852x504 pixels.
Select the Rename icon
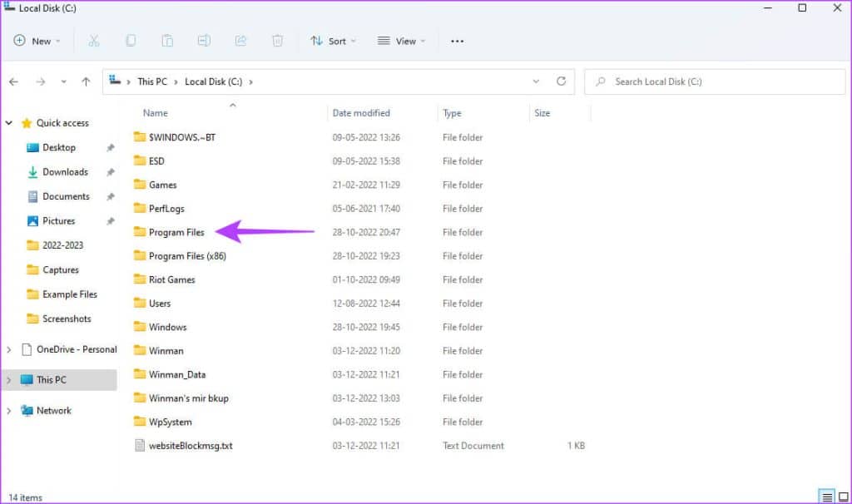pyautogui.click(x=203, y=41)
